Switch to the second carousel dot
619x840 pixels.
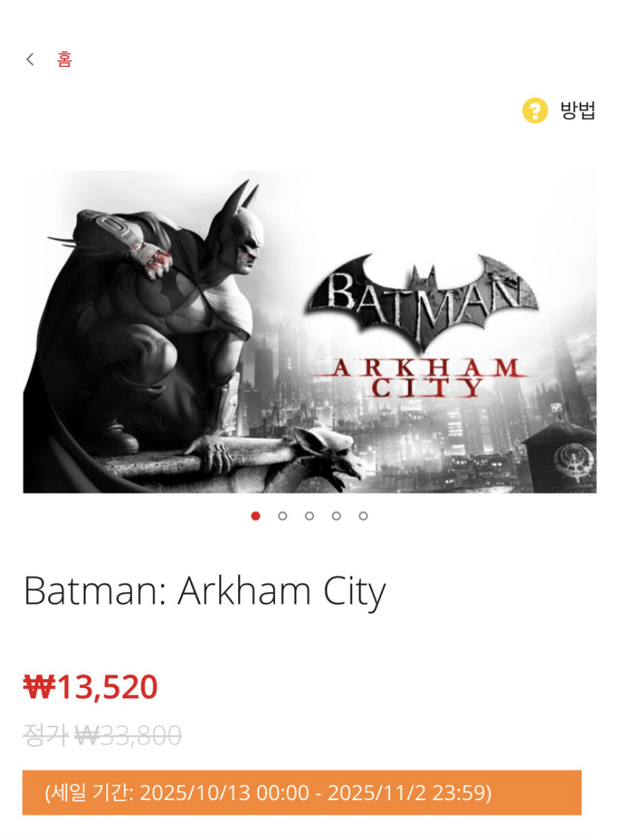coord(282,516)
